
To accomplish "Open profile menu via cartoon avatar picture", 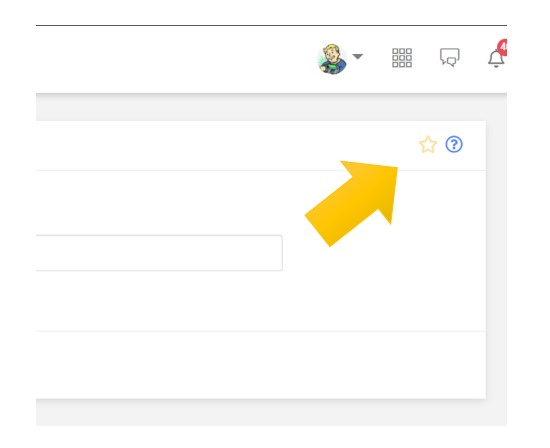I will click(x=332, y=59).
